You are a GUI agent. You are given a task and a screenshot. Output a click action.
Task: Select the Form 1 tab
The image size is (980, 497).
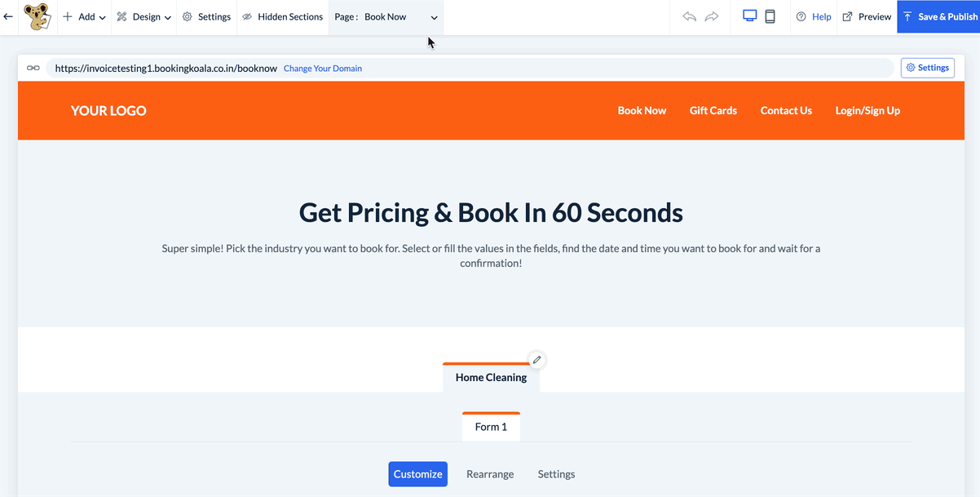(x=491, y=427)
